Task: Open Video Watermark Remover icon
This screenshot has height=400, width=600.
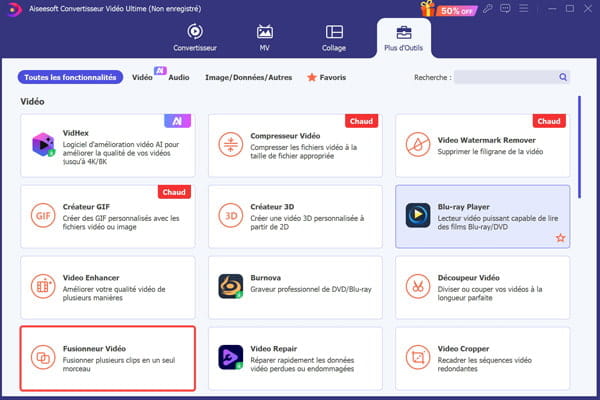Action: click(418, 144)
